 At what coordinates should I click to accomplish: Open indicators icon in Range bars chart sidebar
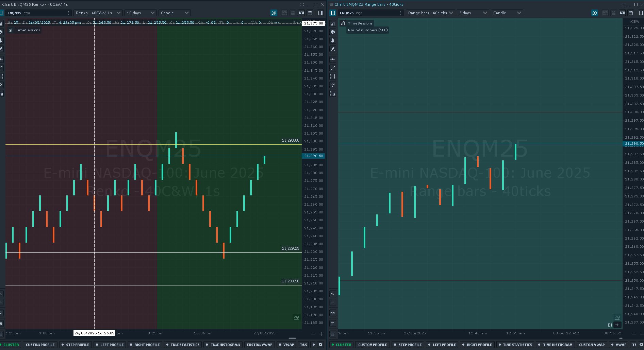[333, 23]
